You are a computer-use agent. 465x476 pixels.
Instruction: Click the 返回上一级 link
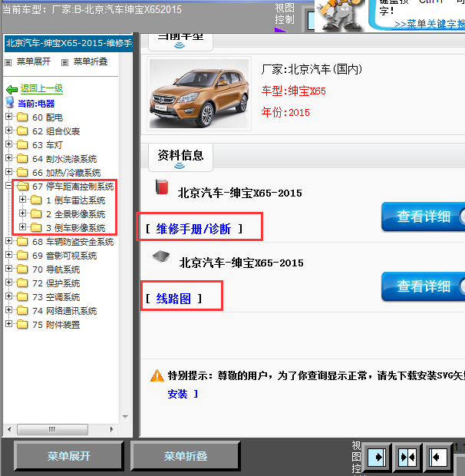[42, 88]
